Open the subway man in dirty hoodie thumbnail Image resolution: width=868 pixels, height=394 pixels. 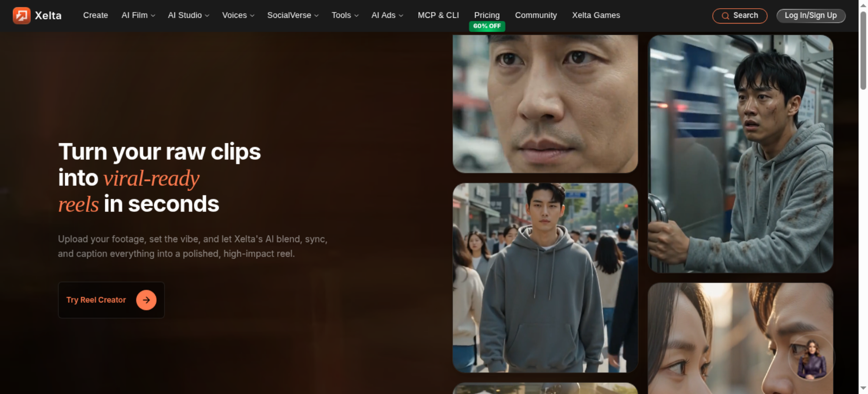click(x=740, y=154)
